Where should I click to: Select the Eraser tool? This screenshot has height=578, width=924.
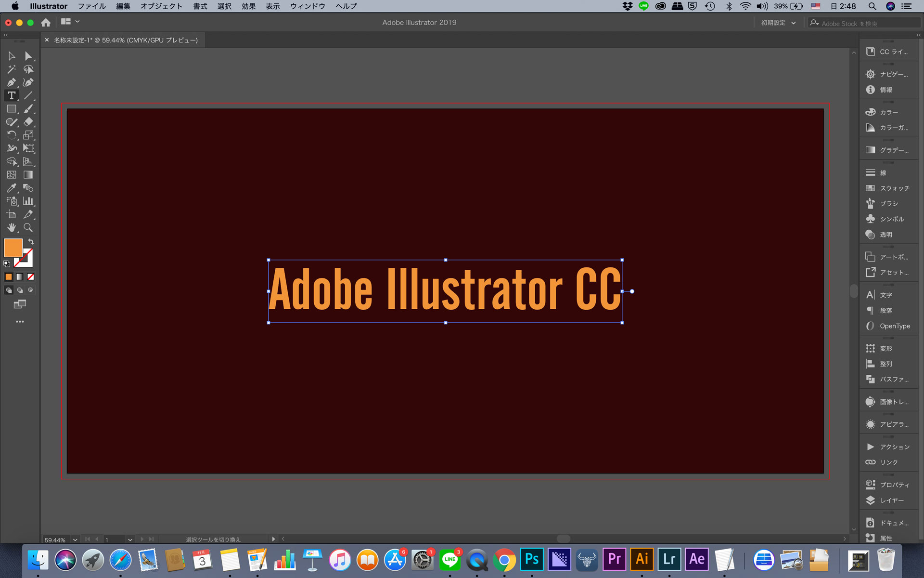click(28, 122)
